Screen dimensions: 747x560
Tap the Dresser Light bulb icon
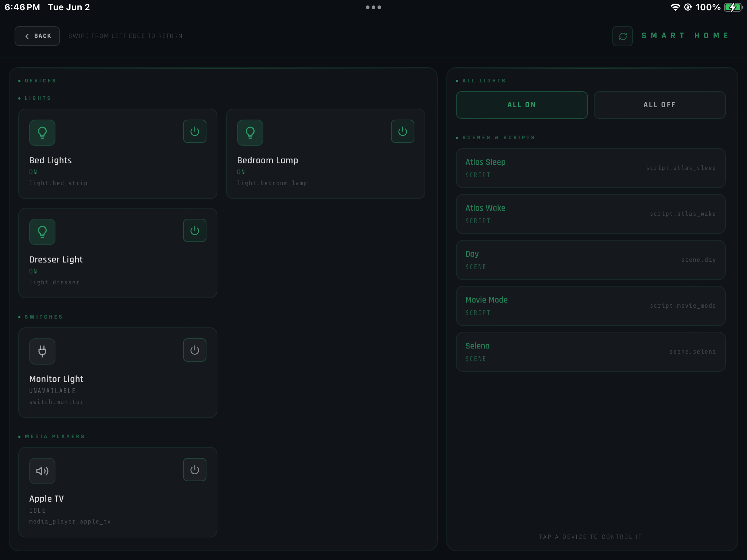[42, 232]
